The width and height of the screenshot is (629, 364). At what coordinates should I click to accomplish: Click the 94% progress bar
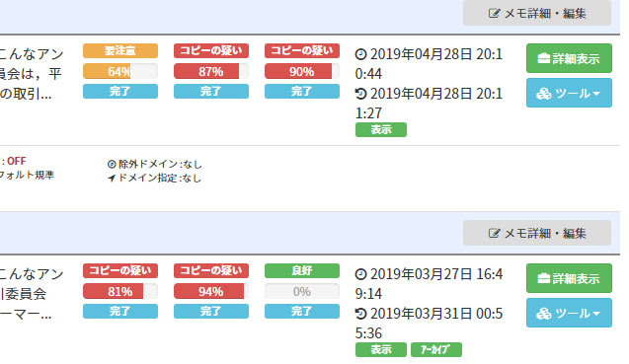tap(211, 291)
